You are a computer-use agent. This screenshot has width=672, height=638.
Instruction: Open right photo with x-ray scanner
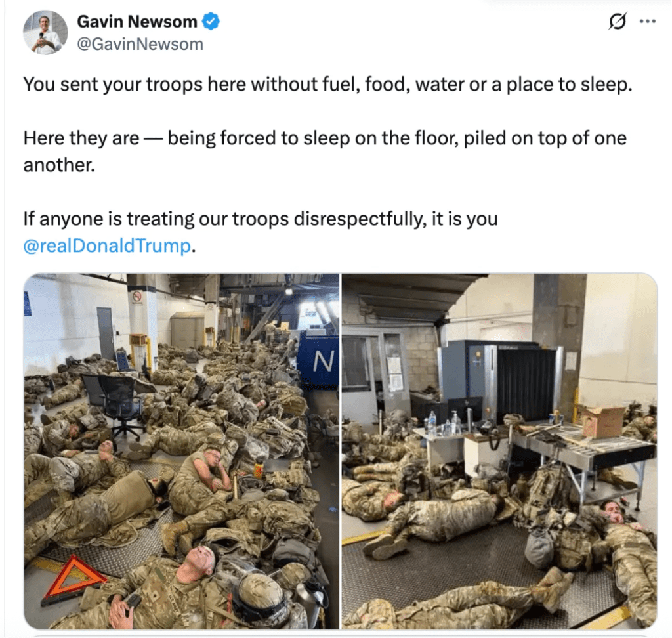499,452
